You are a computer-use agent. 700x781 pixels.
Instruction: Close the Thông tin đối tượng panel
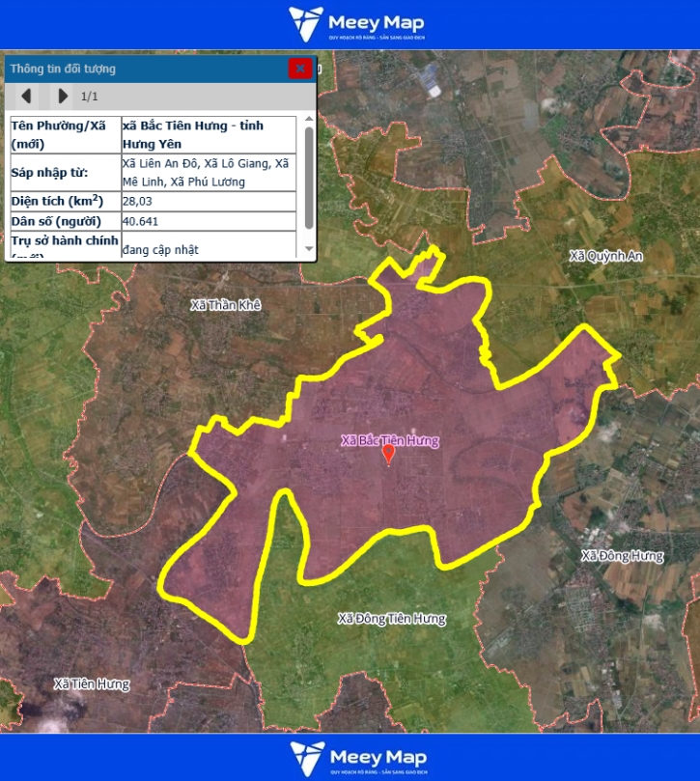(301, 69)
